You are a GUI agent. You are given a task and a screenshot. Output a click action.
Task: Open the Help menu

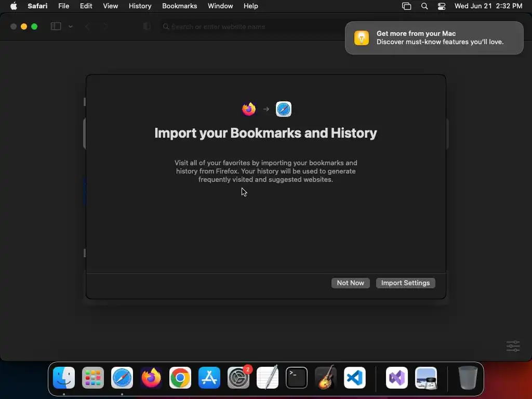pos(251,6)
